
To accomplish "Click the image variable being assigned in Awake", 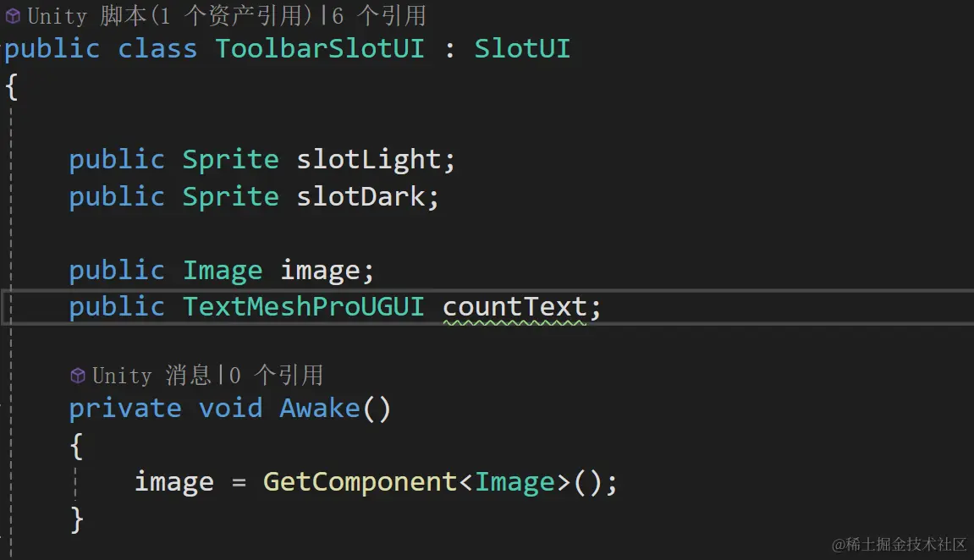I will (x=173, y=482).
